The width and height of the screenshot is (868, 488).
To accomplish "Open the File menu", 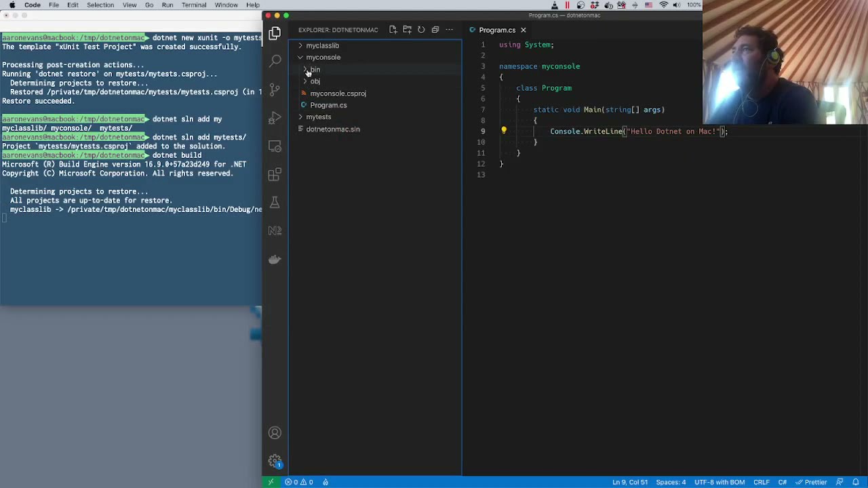I will [54, 5].
